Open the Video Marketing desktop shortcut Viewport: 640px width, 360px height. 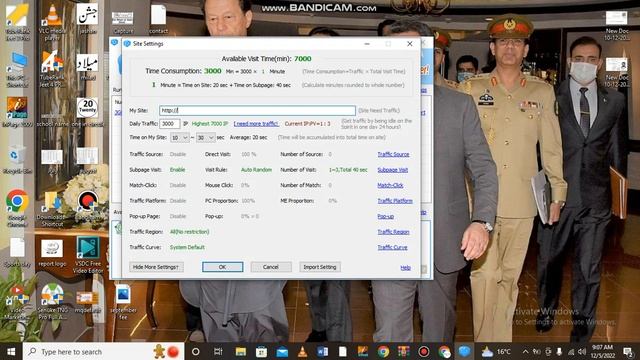point(17,301)
